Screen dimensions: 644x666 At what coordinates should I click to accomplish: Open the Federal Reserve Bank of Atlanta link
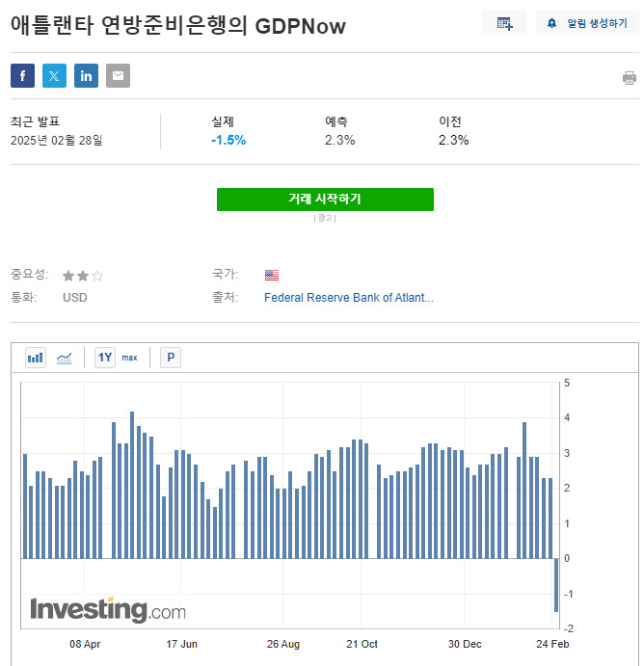(348, 298)
